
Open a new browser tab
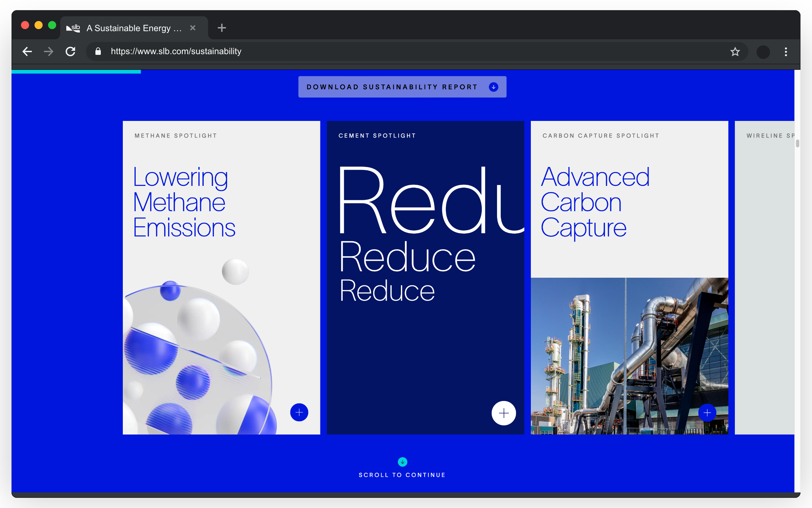pyautogui.click(x=222, y=28)
